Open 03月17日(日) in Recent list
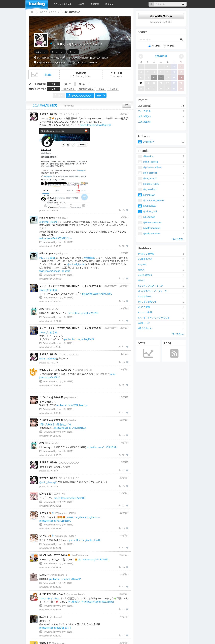This screenshot has height=644, width=215. tap(144, 111)
